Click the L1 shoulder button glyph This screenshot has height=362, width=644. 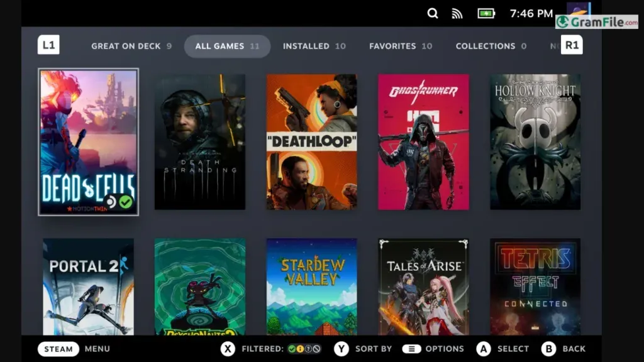[48, 45]
